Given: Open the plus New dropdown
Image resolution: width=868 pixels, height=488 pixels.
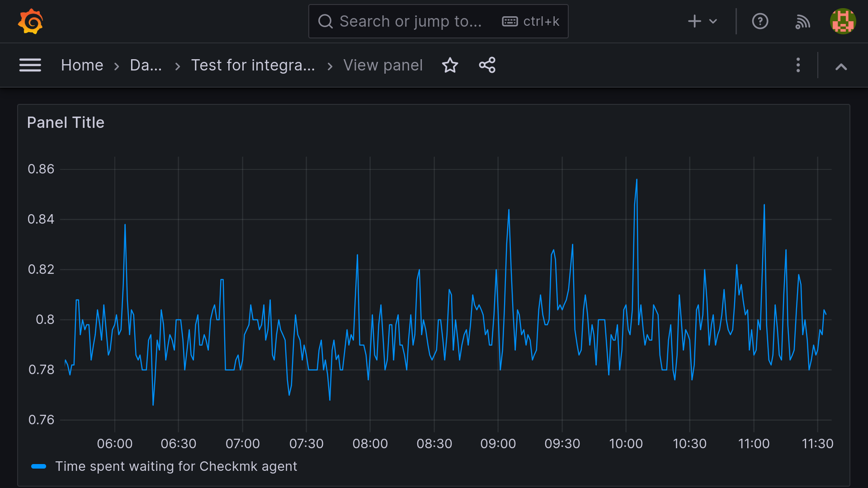Looking at the screenshot, I should 702,21.
